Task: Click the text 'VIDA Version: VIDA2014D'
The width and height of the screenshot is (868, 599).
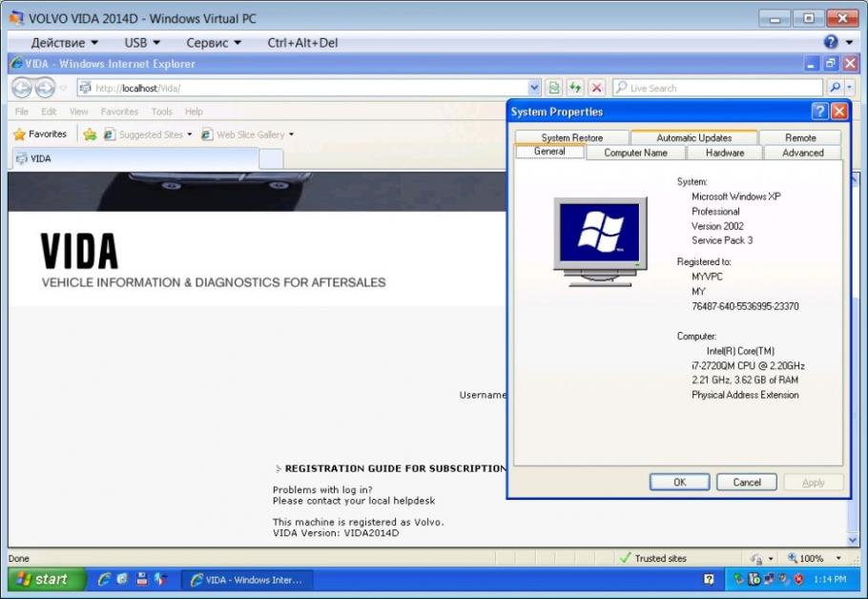Action: click(x=336, y=533)
